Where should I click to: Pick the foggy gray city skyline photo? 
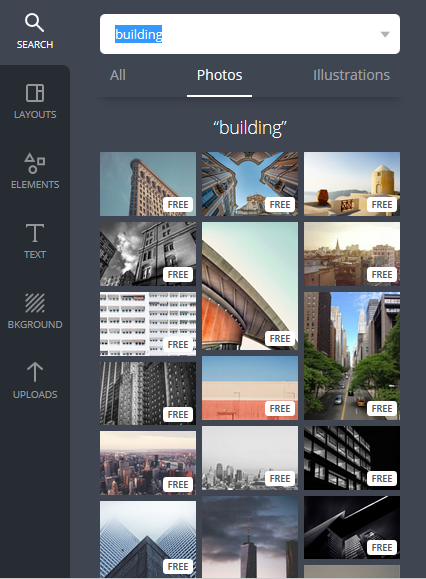[250, 458]
